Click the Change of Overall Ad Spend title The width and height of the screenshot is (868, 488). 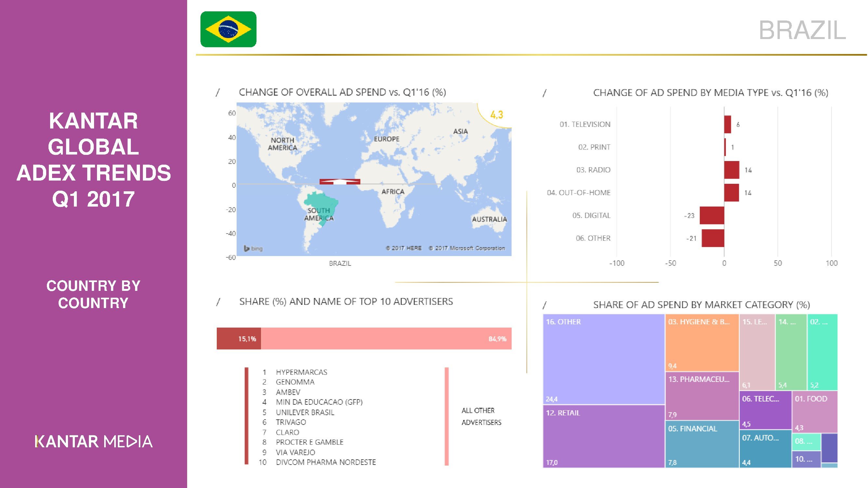click(342, 92)
